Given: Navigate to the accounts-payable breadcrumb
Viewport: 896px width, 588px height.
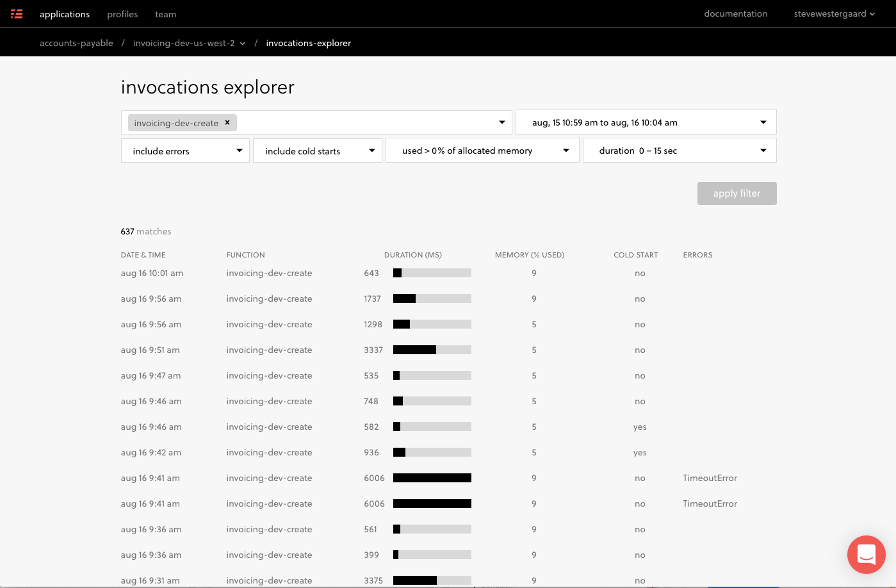Looking at the screenshot, I should click(x=76, y=43).
